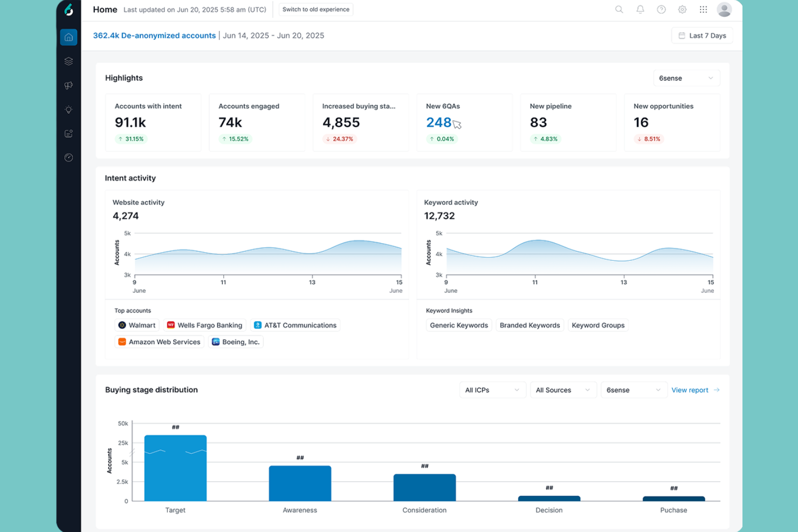Select the Keyword Groups chip
Image resolution: width=798 pixels, height=532 pixels.
(598, 325)
